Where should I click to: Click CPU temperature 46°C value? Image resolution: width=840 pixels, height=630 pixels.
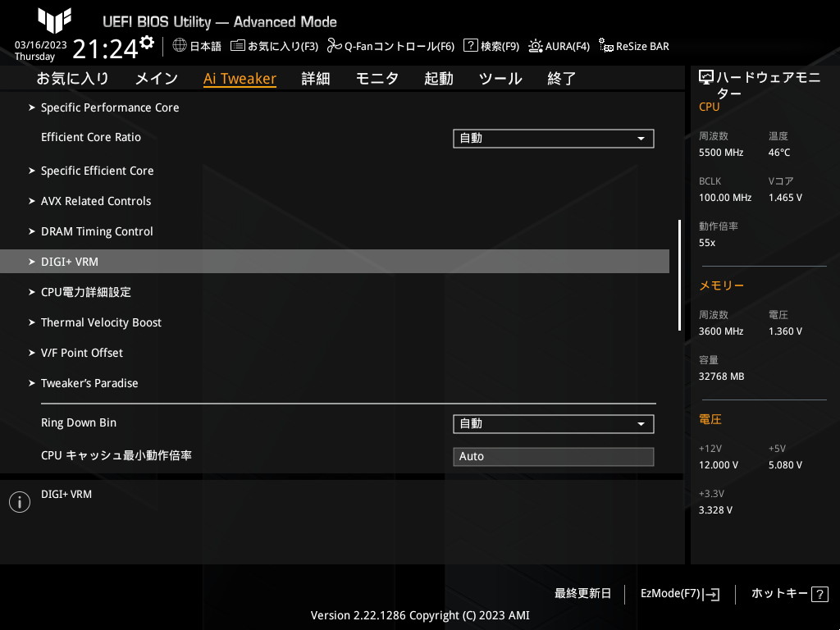779,153
